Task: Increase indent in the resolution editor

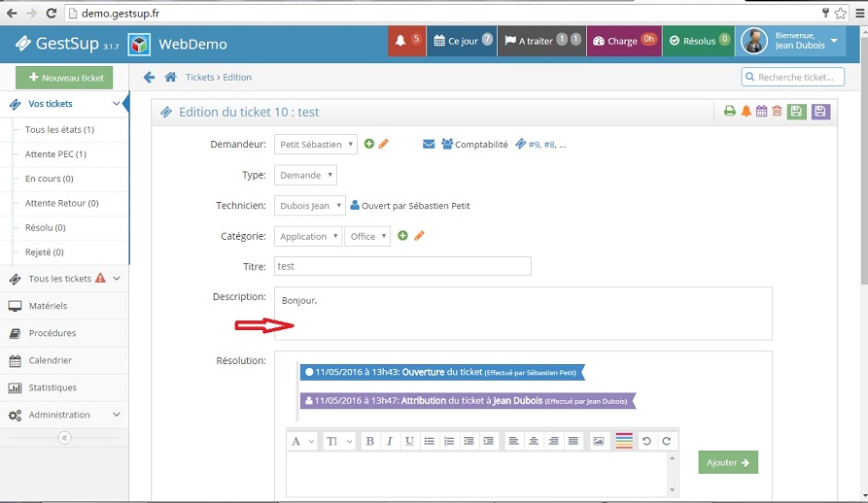Action: click(x=488, y=441)
